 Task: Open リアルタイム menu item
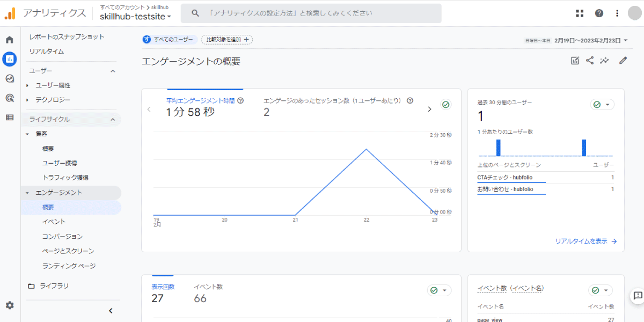[47, 52]
